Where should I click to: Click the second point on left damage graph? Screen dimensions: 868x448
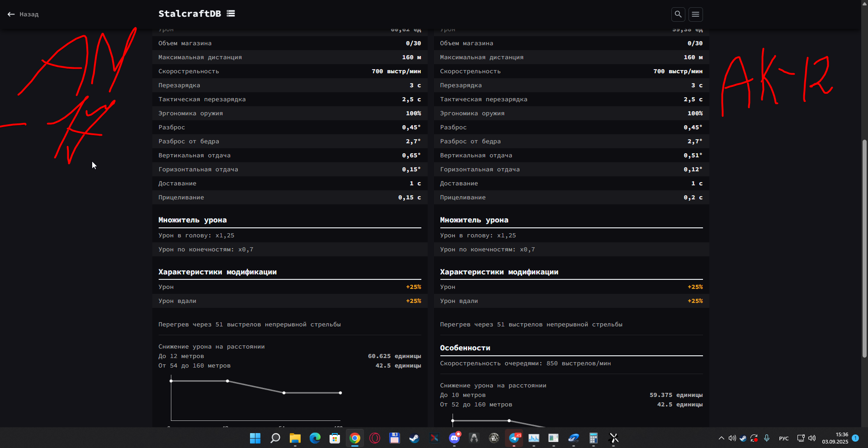(227, 381)
